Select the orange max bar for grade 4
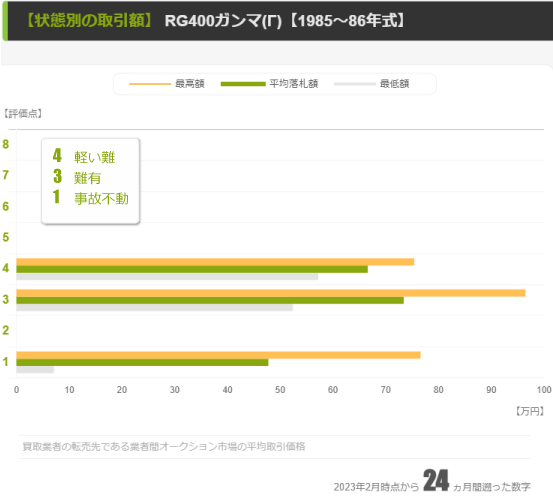553x503 pixels. pos(215,262)
